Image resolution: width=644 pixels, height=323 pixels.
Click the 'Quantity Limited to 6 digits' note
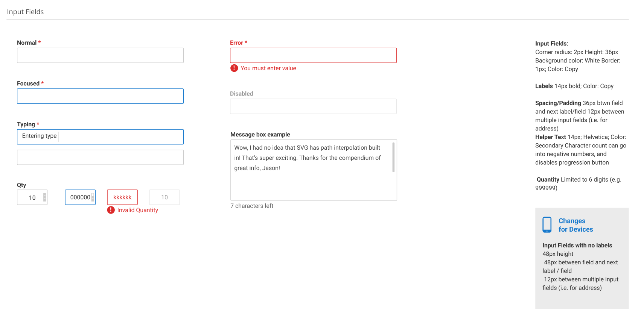(x=579, y=184)
